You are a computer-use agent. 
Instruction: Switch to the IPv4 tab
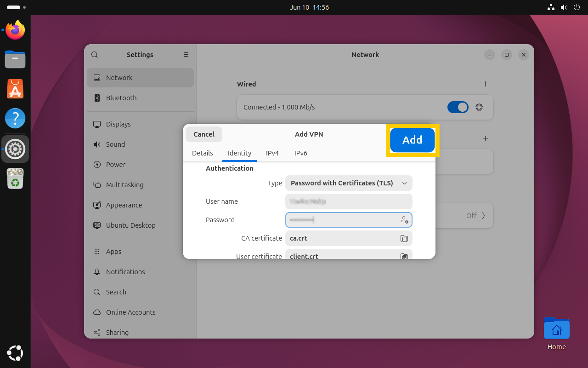[x=272, y=153]
